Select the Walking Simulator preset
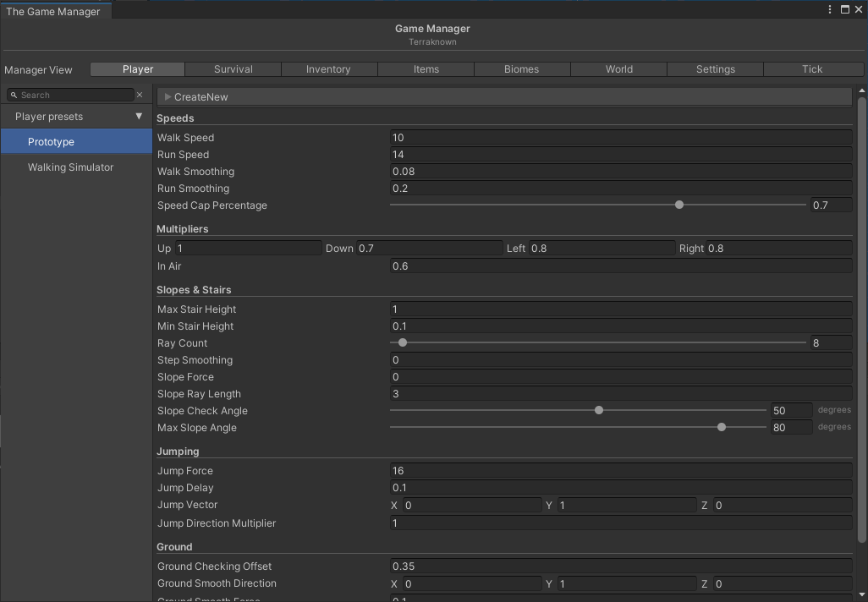868x602 pixels. 70,167
